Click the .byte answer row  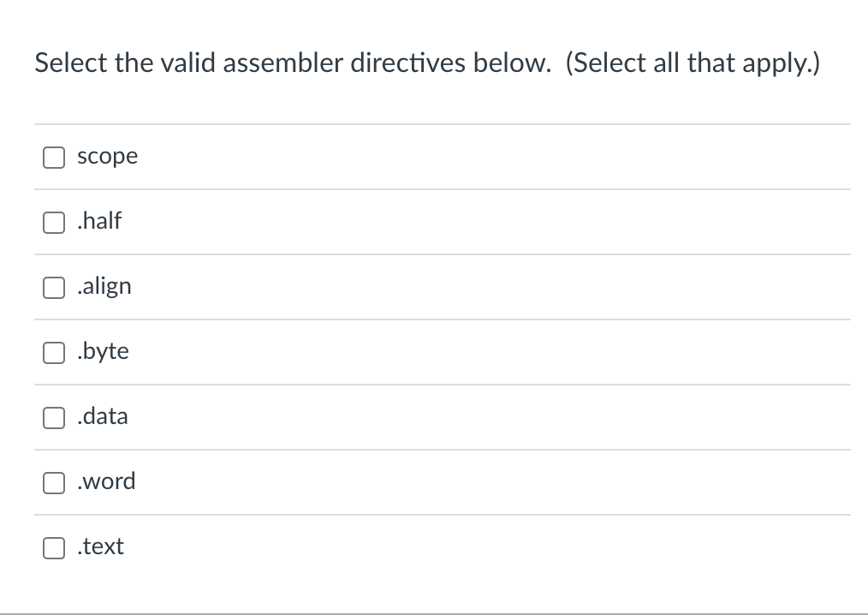[x=428, y=352]
